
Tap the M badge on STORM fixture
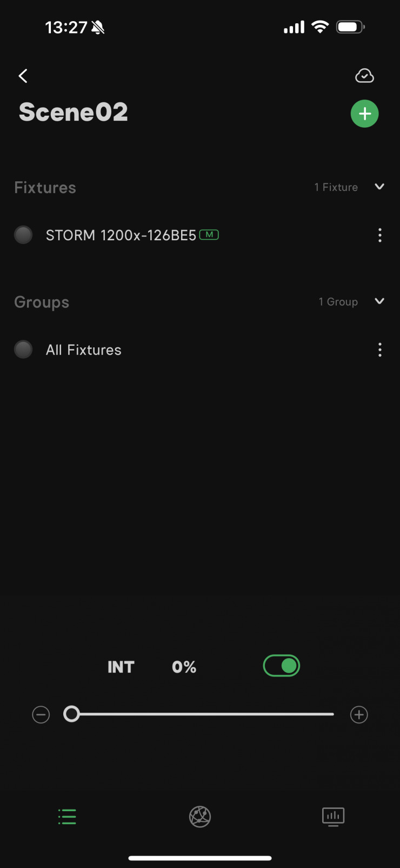point(209,235)
